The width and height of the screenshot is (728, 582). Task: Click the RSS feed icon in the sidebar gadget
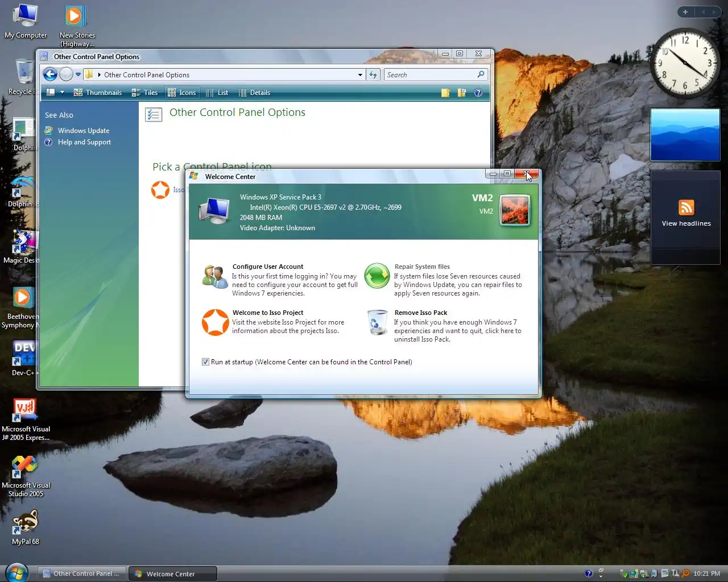coord(686,207)
